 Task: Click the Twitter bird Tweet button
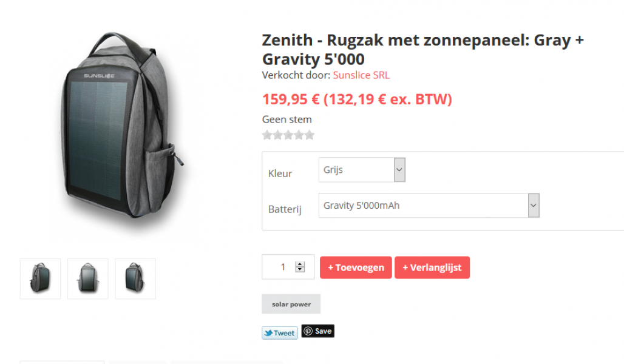[280, 333]
